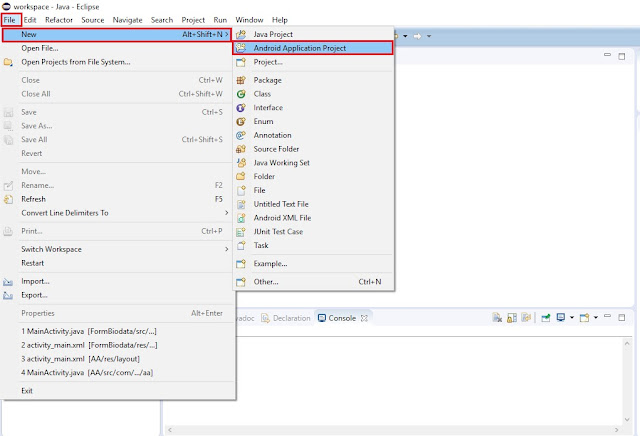The height and width of the screenshot is (436, 640).
Task: Minimize the editor area panel
Action: coord(607,55)
